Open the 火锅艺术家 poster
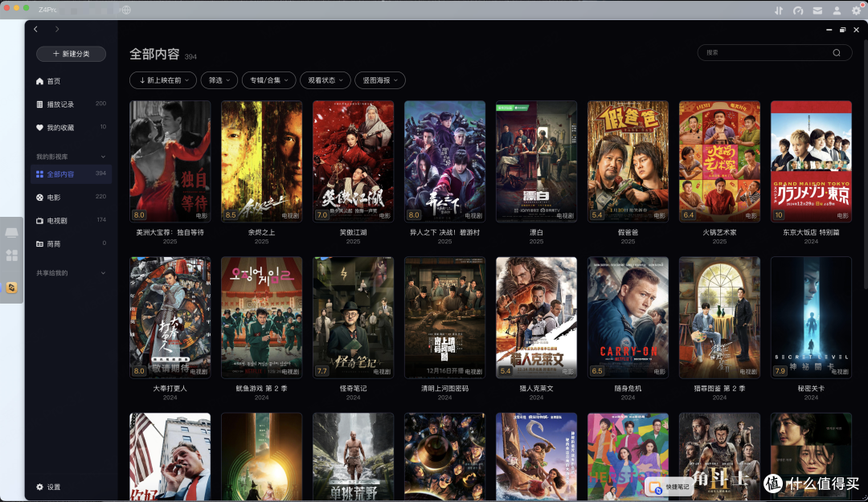The height and width of the screenshot is (502, 868). pyautogui.click(x=719, y=161)
